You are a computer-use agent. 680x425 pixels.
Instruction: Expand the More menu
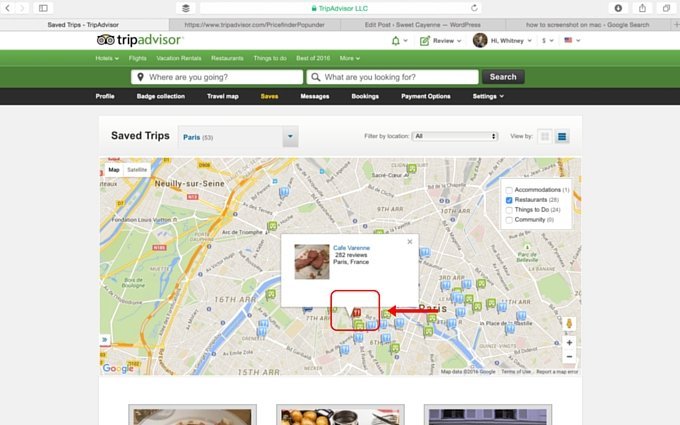(350, 58)
